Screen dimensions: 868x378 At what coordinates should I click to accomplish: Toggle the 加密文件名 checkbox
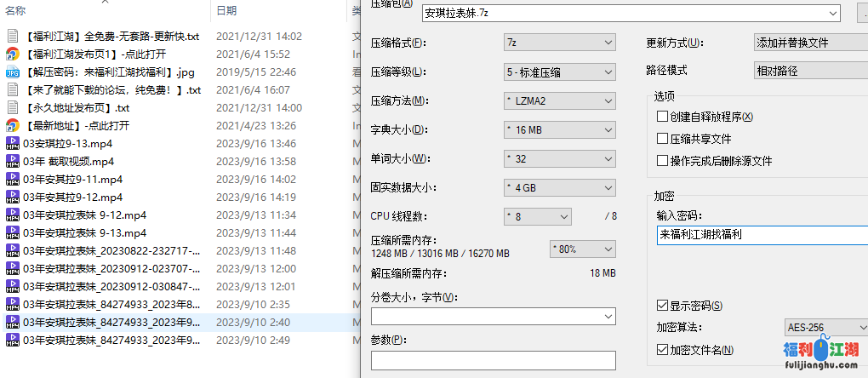pos(662,350)
